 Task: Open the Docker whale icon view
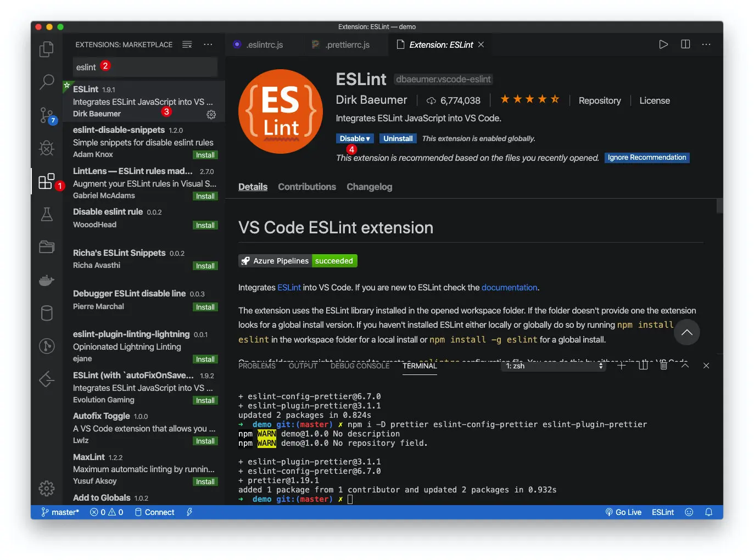pyautogui.click(x=47, y=281)
